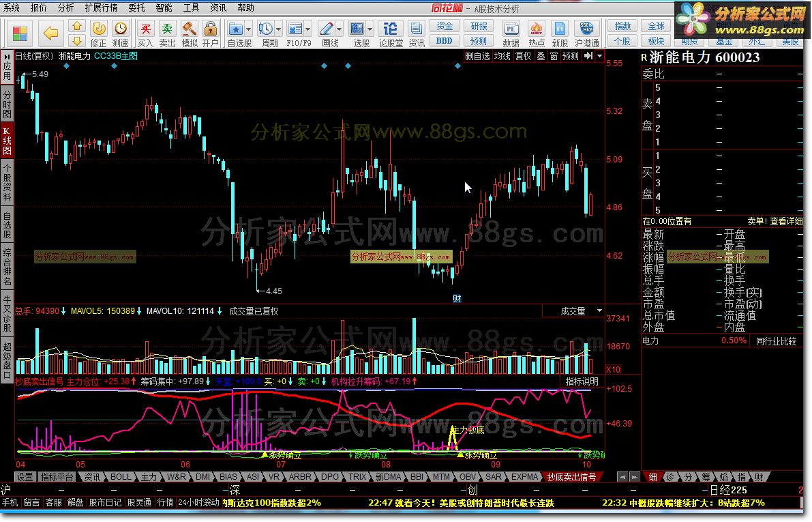The width and height of the screenshot is (812, 522).
Task: Click the 指标平台 indicator platform tab
Action: point(57,477)
